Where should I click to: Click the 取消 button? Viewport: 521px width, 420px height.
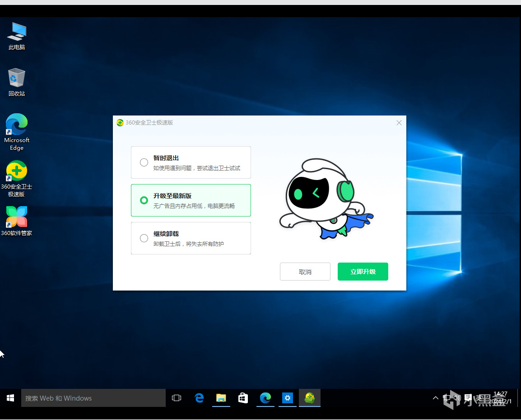pos(305,272)
